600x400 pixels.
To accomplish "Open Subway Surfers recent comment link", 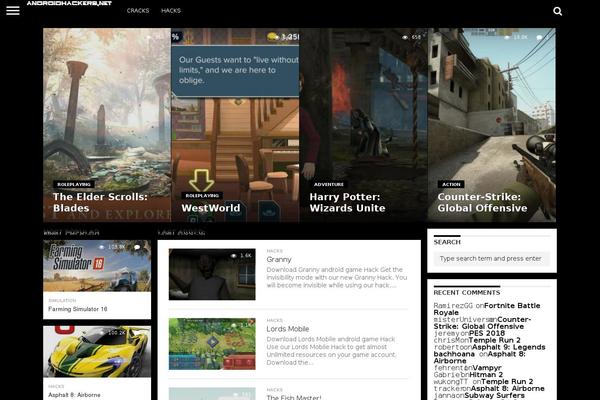I will [x=494, y=395].
